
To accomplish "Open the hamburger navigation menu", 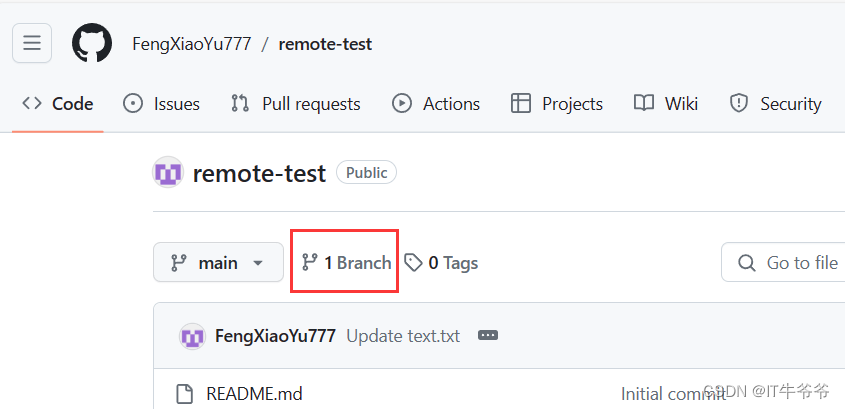I will tap(32, 43).
